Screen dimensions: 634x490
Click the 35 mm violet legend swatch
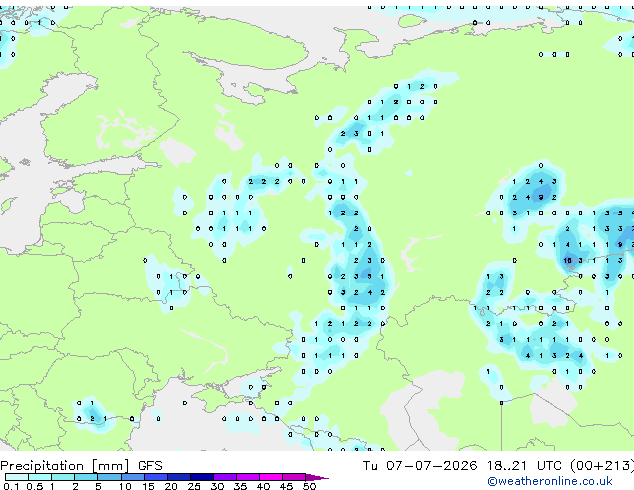248,477
